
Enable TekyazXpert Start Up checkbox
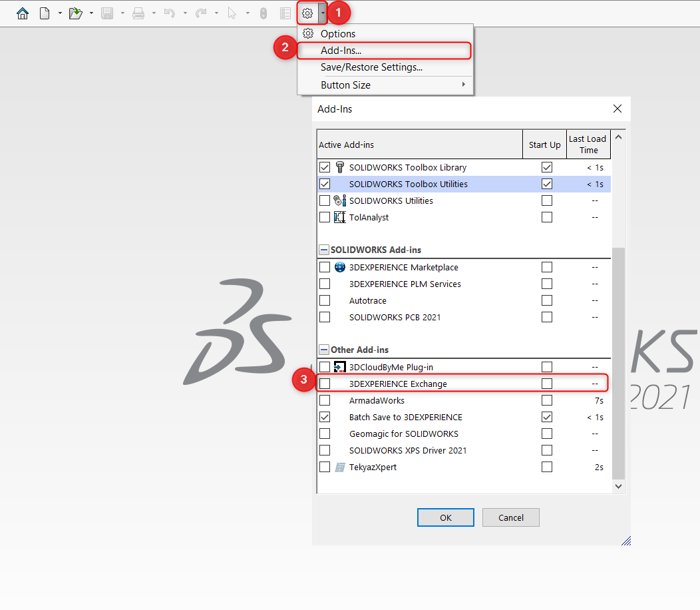[x=546, y=467]
